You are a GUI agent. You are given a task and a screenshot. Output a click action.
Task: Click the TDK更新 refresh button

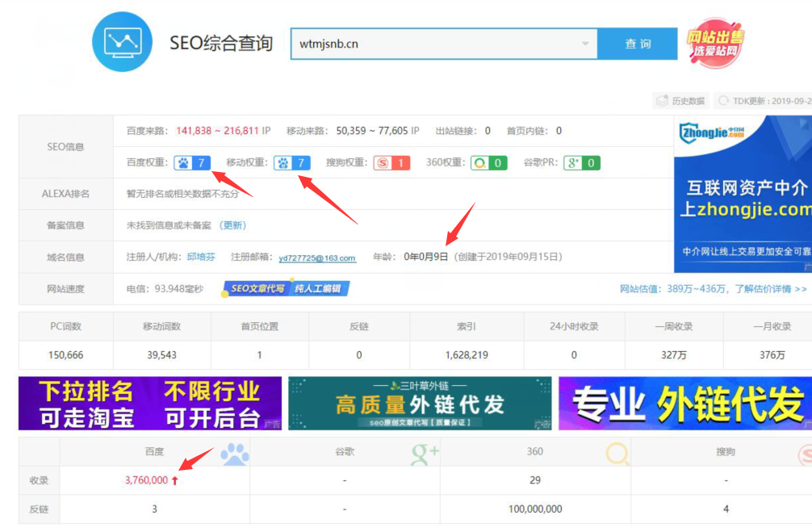tap(764, 101)
